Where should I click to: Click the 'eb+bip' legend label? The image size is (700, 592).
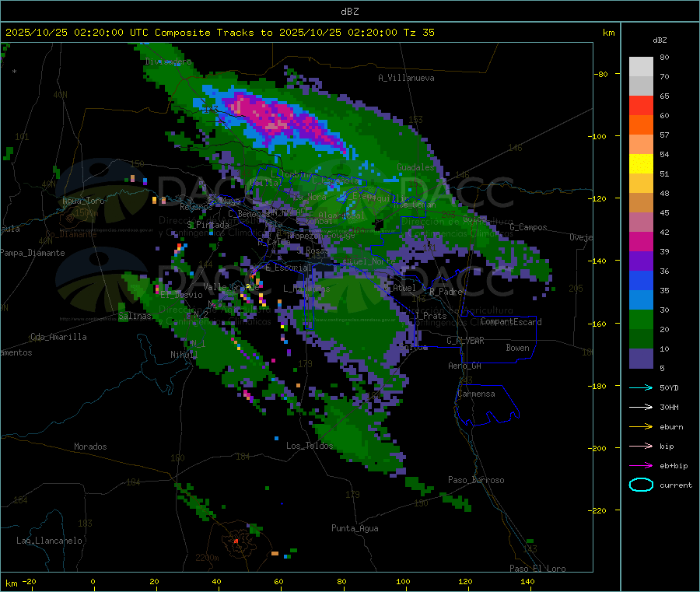pos(674,466)
